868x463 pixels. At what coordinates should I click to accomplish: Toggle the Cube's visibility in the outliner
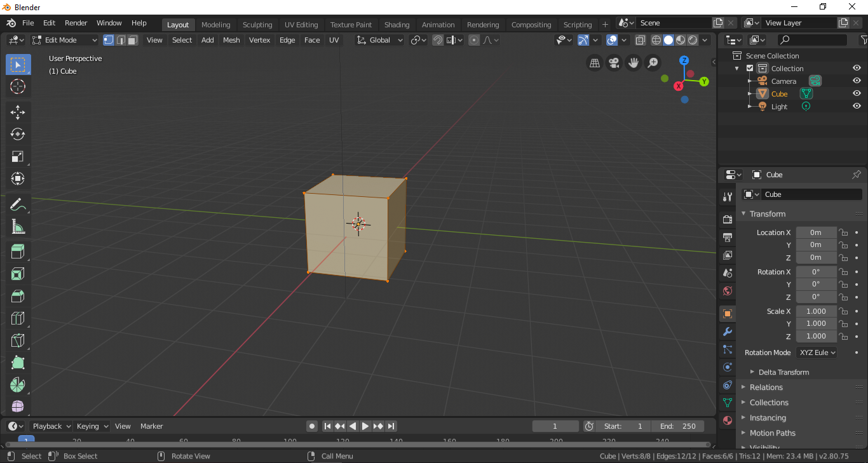[x=856, y=93]
